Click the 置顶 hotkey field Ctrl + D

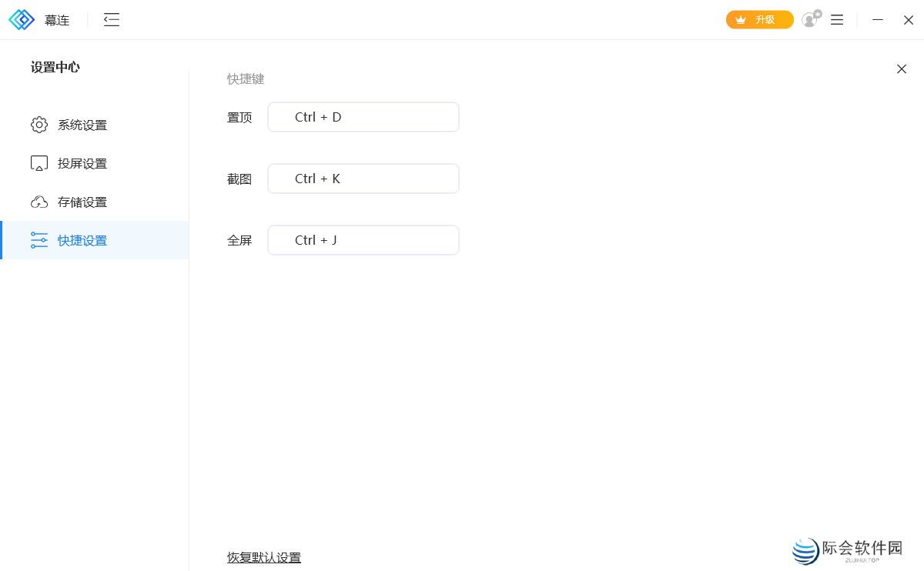coord(363,116)
